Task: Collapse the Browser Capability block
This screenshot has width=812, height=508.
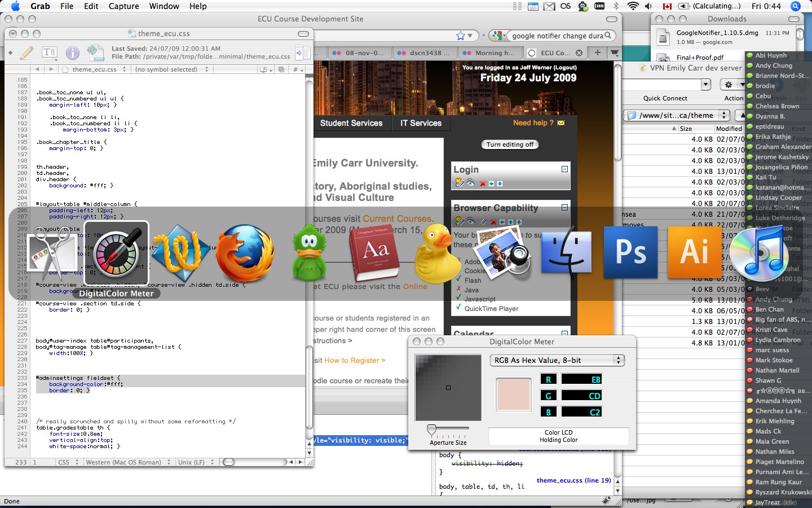Action: click(x=564, y=207)
